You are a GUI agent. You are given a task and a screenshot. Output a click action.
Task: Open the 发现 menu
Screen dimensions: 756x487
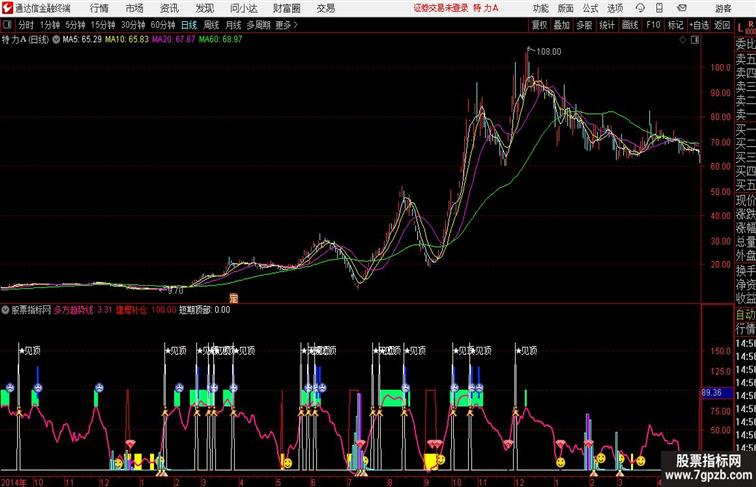click(204, 8)
